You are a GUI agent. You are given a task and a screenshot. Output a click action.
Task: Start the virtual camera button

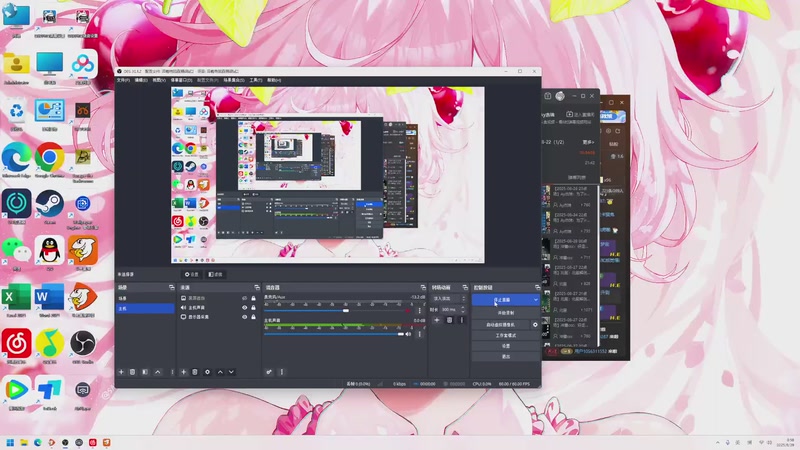click(501, 324)
